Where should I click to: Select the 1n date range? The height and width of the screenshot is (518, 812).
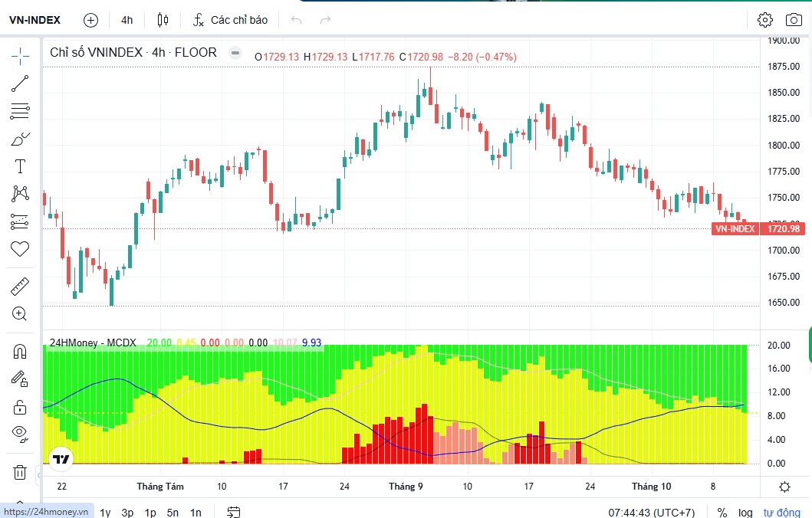[196, 513]
